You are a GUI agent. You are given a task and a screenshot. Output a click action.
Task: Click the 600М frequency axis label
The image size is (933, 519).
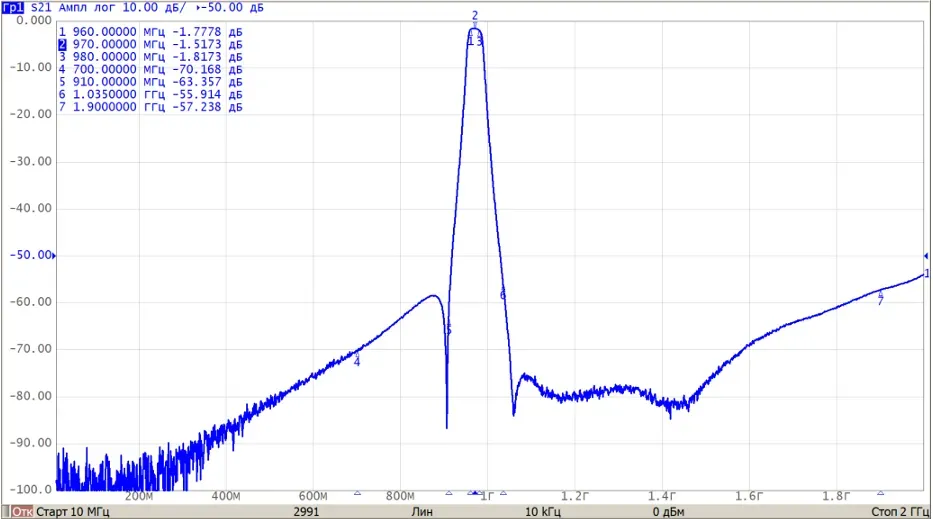click(x=313, y=496)
